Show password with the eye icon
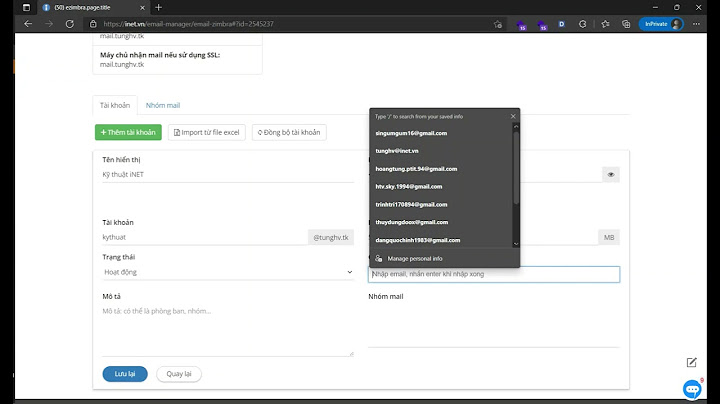Screen dimensions: 720x404 611,174
